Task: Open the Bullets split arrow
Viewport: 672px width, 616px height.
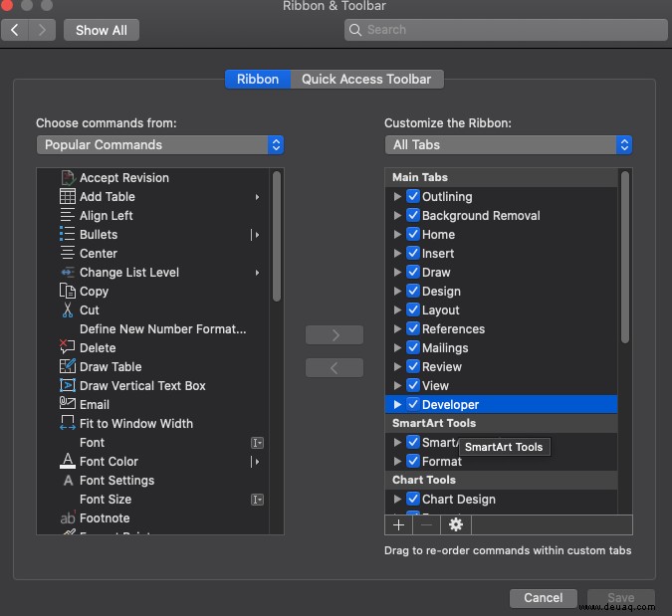Action: pyautogui.click(x=256, y=235)
